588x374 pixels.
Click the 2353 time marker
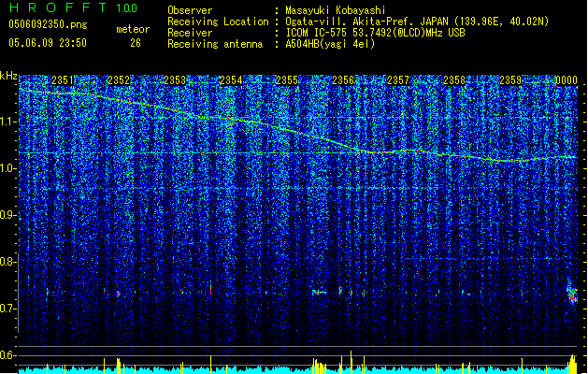pos(175,80)
